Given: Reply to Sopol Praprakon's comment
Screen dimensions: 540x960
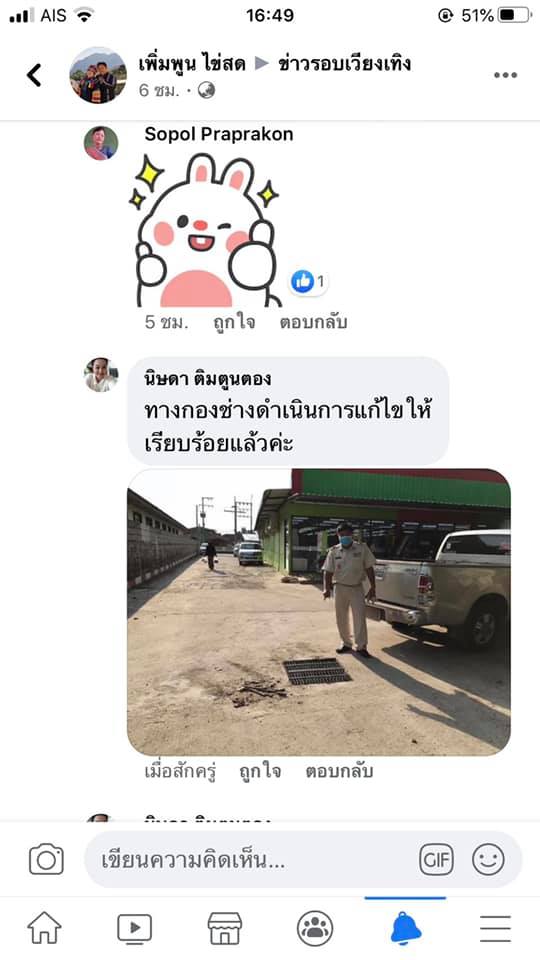Looking at the screenshot, I should pos(313,322).
